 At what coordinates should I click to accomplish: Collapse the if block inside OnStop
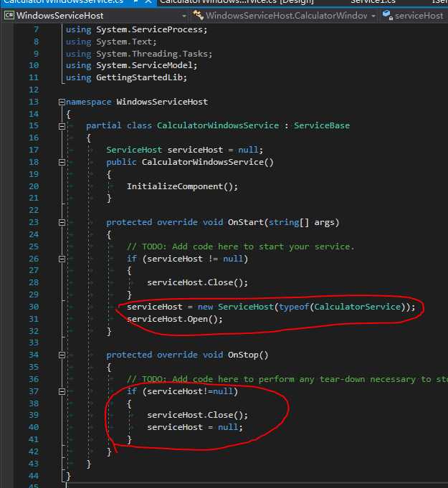(x=62, y=391)
